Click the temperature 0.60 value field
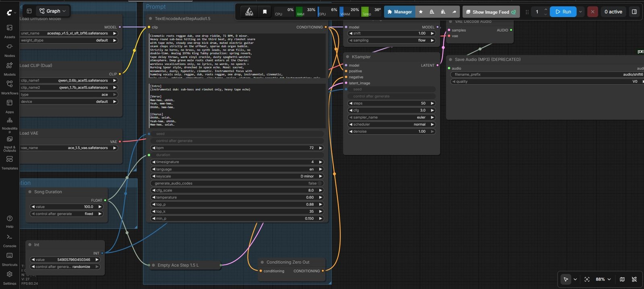The height and width of the screenshot is (289, 644). [237, 197]
